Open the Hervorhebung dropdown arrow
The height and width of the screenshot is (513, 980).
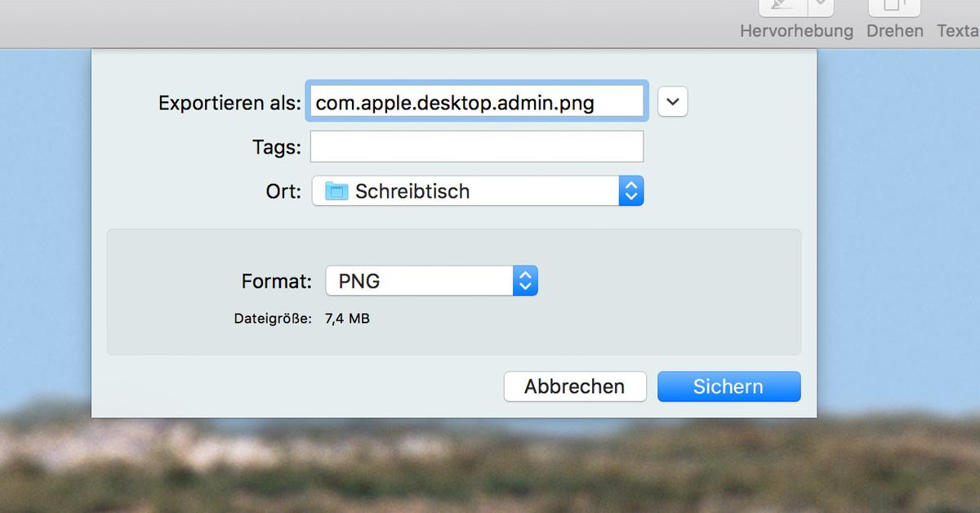[822, 7]
